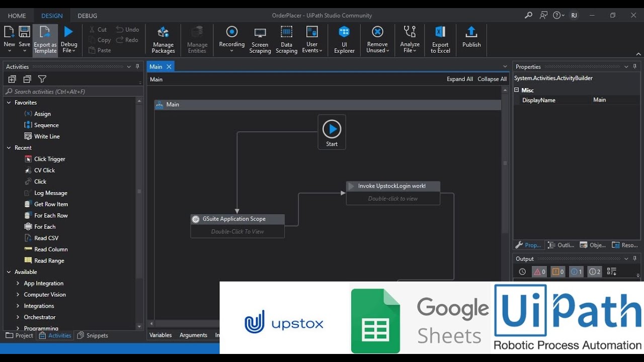Click the Start node

332,132
